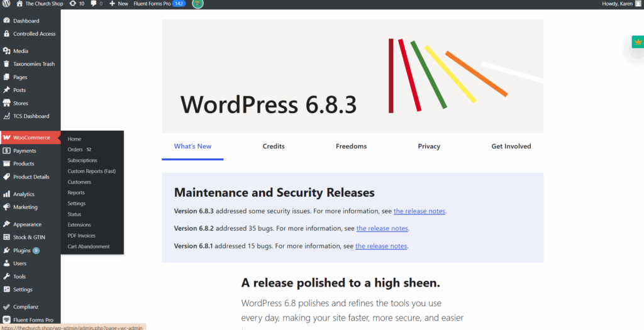Screen dimensions: 644x330
Task: Switch to the Privacy tab
Action: 429,146
